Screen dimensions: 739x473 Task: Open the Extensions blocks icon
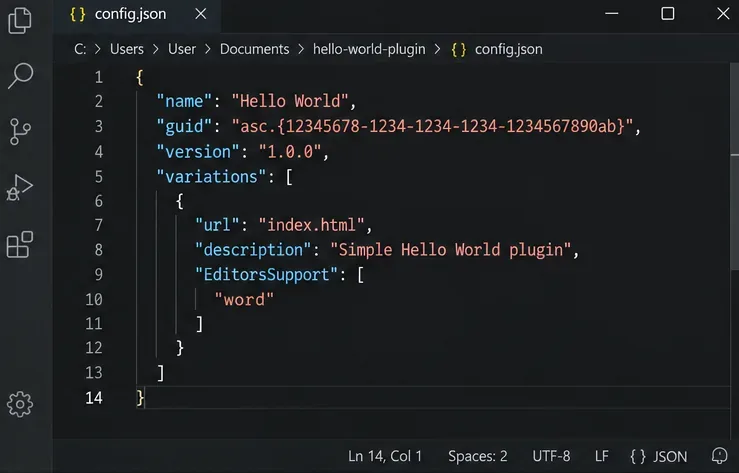(x=20, y=245)
